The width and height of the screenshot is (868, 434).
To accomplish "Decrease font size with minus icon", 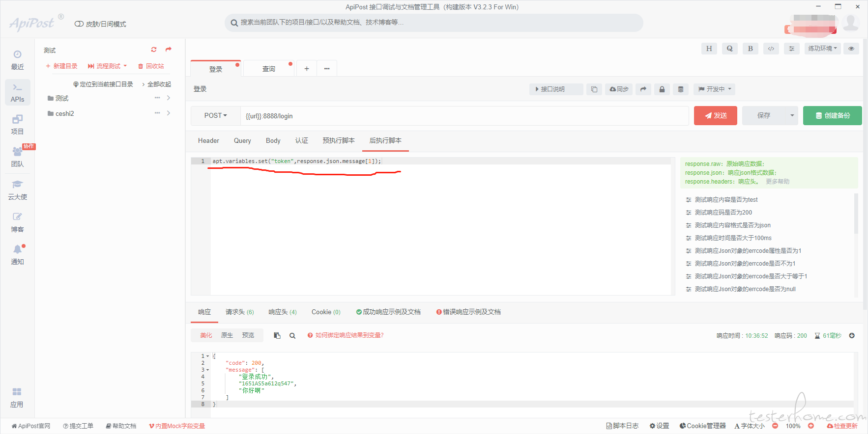I will pos(775,426).
